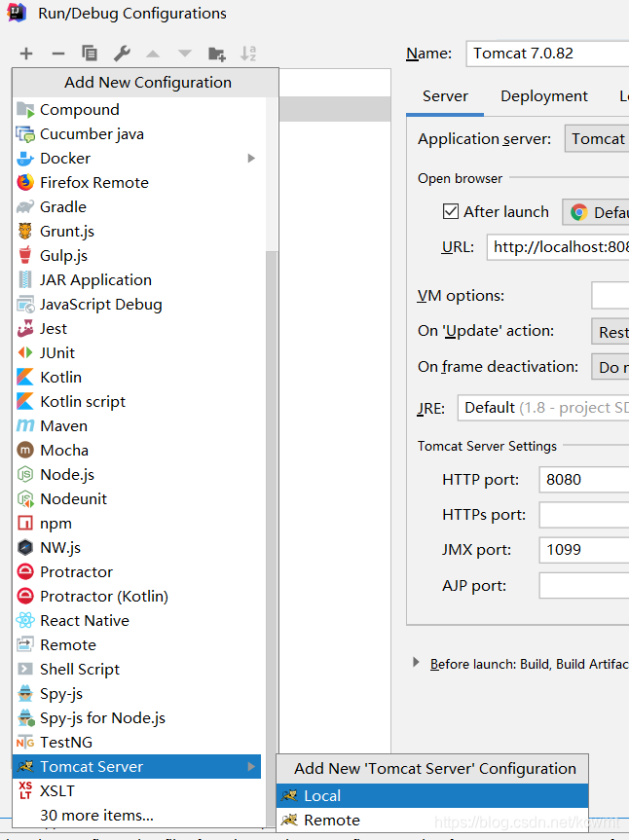Click the npm icon

[25, 523]
